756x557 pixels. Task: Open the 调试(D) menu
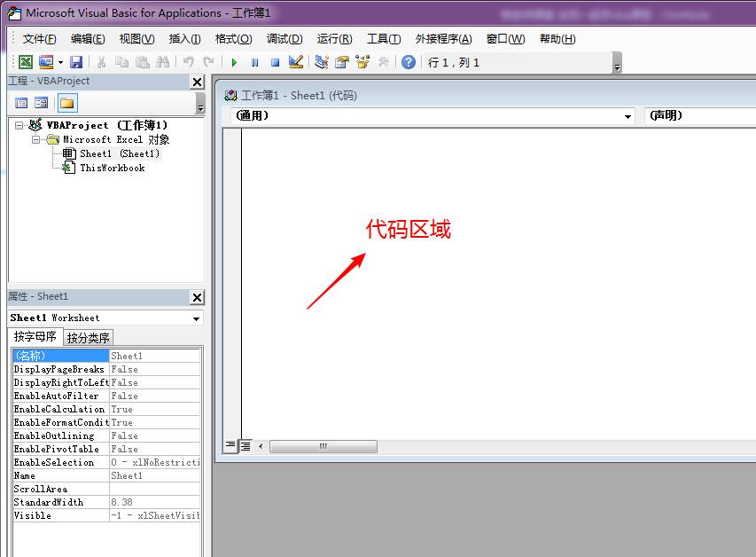pos(284,39)
